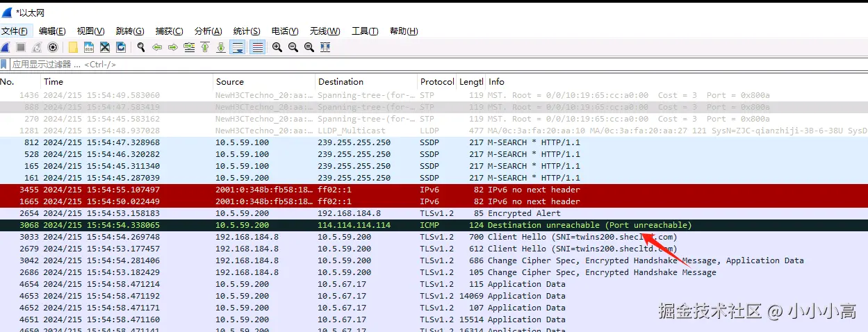Sort by the Destination column header
This screenshot has height=332, width=868.
[366, 82]
